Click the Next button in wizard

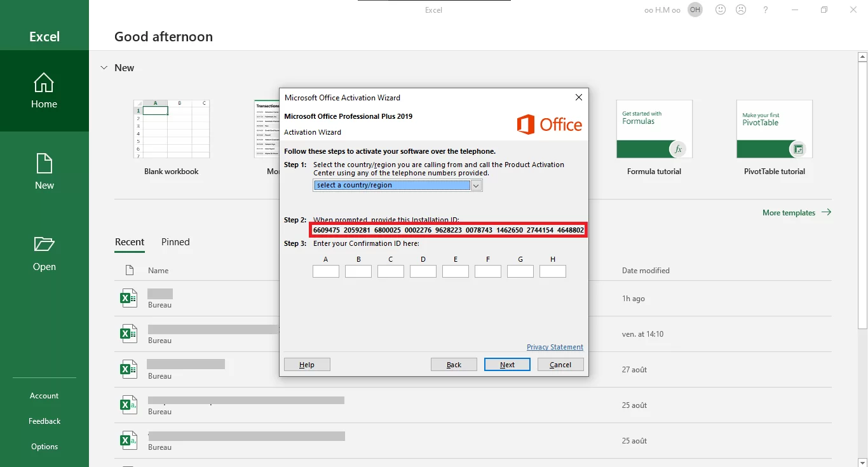507,365
